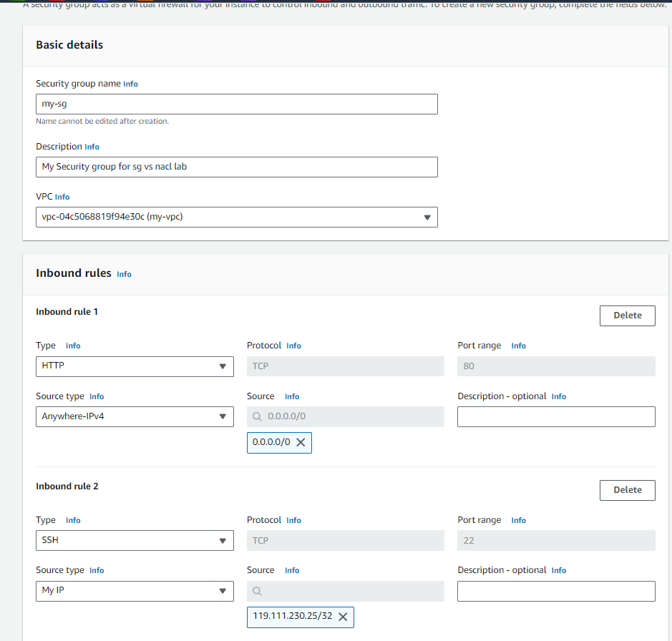Screen dimensions: 672x641
Task: Delete Inbound rule 2
Action: [x=628, y=490]
